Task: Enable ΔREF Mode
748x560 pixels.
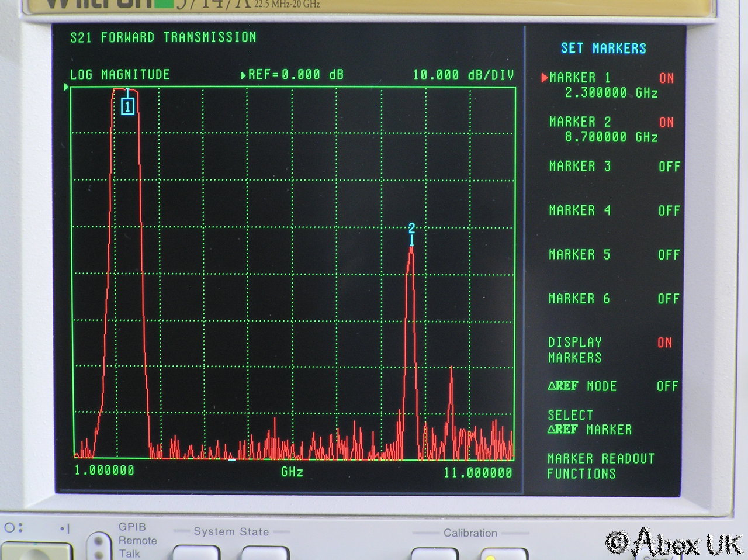Action: (x=667, y=386)
